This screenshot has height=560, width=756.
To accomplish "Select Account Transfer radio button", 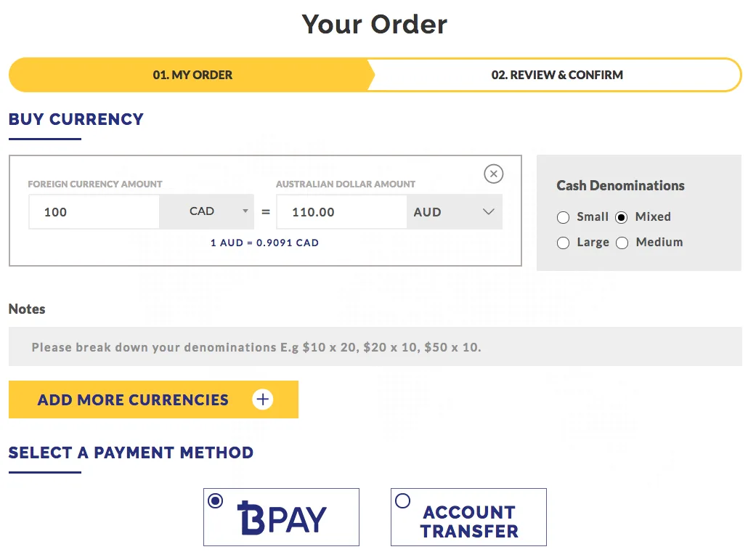I will click(402, 500).
